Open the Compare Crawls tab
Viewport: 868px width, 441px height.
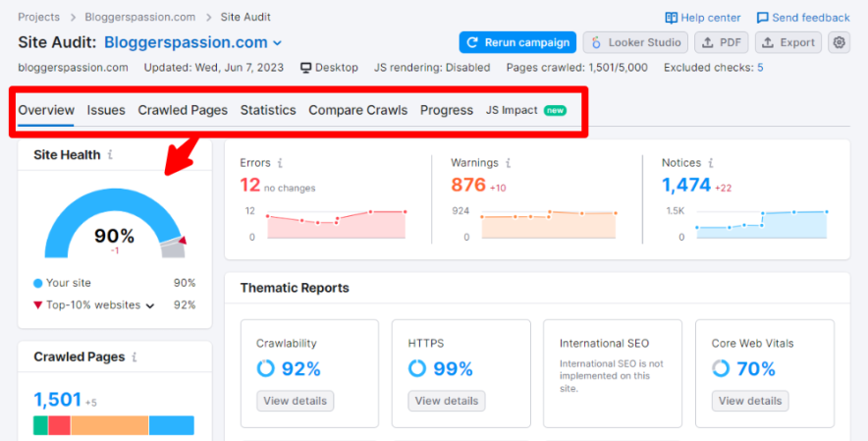point(357,110)
